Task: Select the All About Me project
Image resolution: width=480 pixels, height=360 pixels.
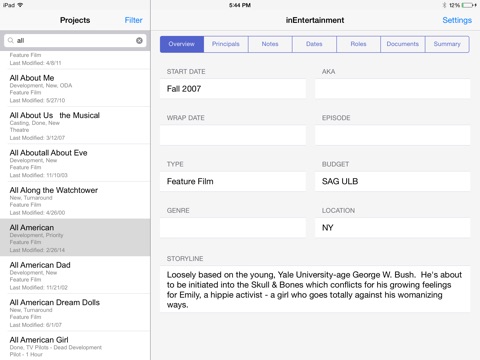Action: (x=75, y=88)
